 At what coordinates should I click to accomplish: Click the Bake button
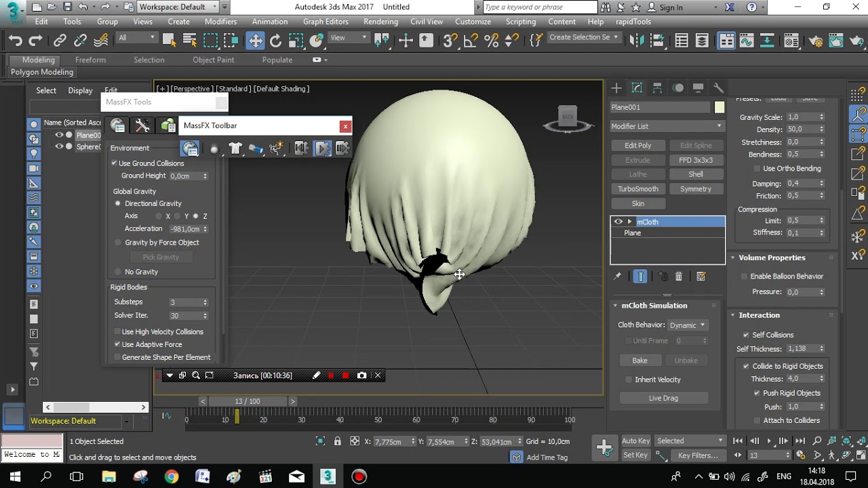pyautogui.click(x=639, y=361)
